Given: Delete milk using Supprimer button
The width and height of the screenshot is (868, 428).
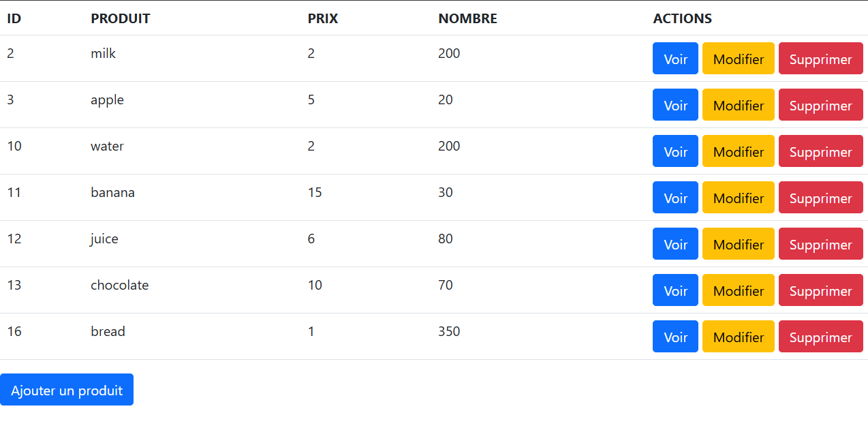Looking at the screenshot, I should [x=820, y=59].
